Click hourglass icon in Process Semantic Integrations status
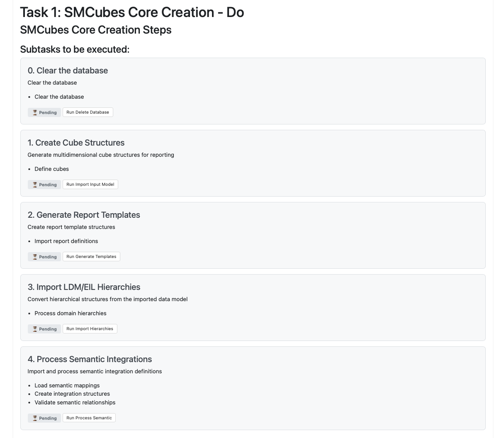The height and width of the screenshot is (438, 504). click(35, 418)
